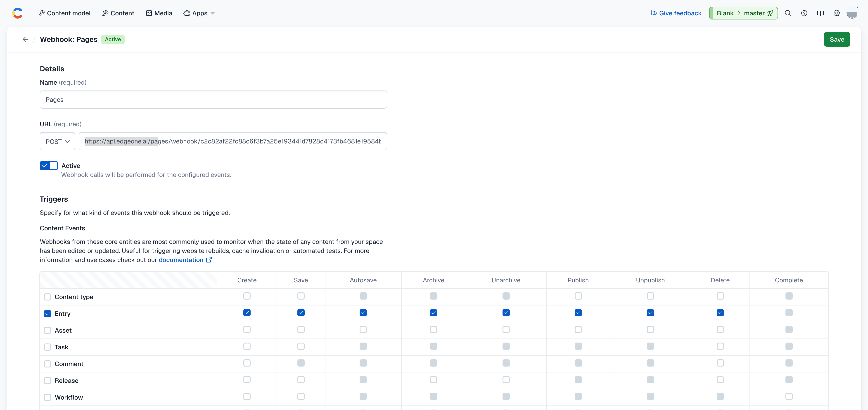Open the search magnifier icon

788,13
